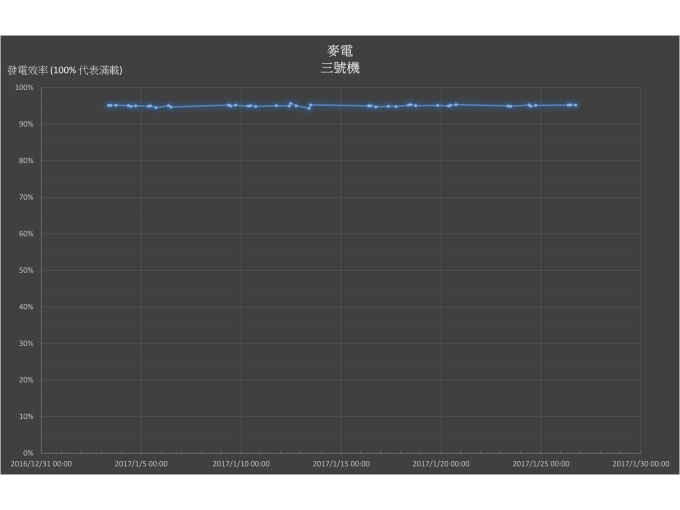Select the last data point of the series

pos(575,105)
